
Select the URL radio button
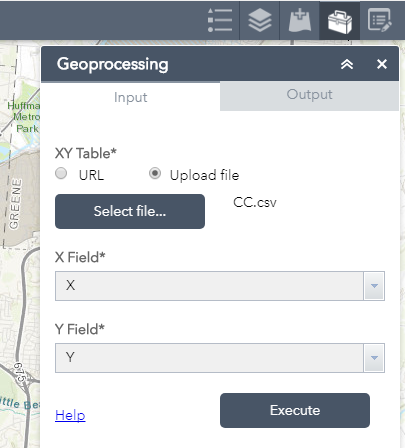61,173
